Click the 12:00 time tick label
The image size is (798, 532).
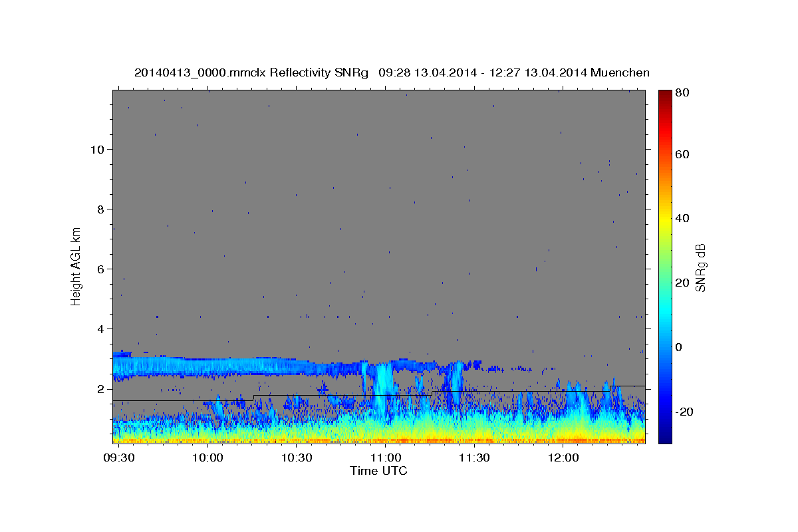point(563,458)
